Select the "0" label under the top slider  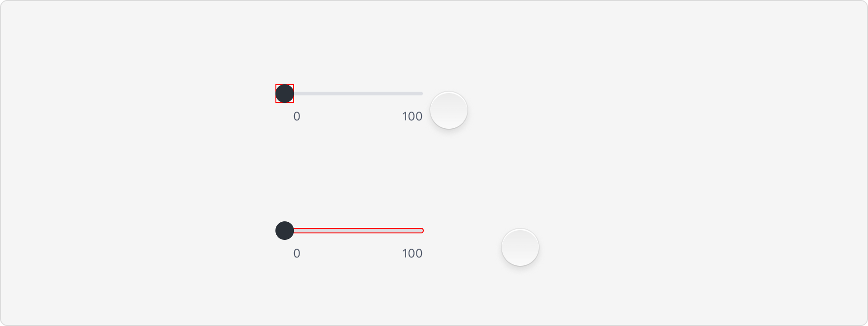tap(297, 117)
